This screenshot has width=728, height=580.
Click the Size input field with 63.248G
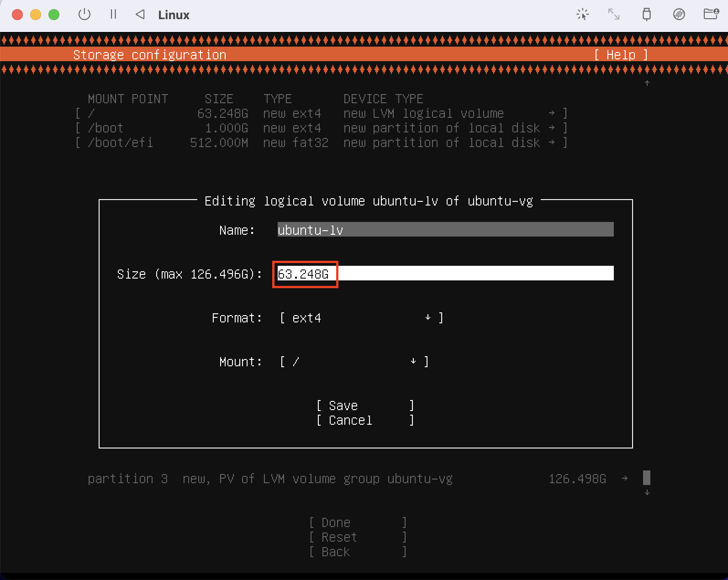[x=445, y=274]
